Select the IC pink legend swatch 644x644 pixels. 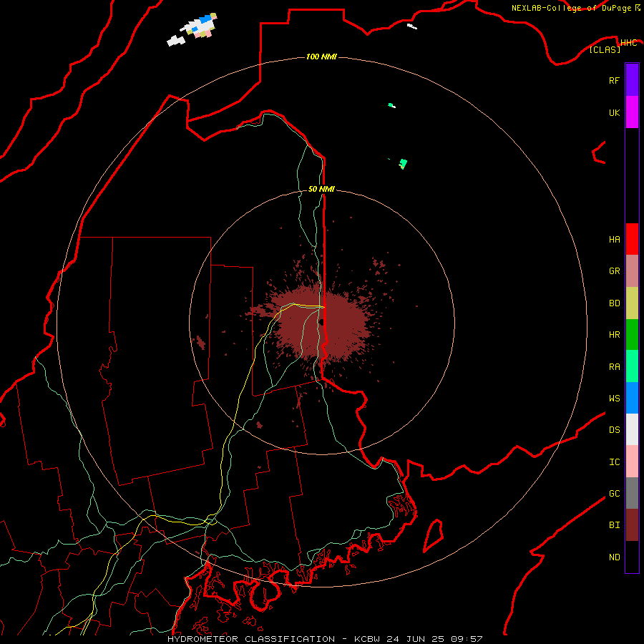tap(632, 462)
